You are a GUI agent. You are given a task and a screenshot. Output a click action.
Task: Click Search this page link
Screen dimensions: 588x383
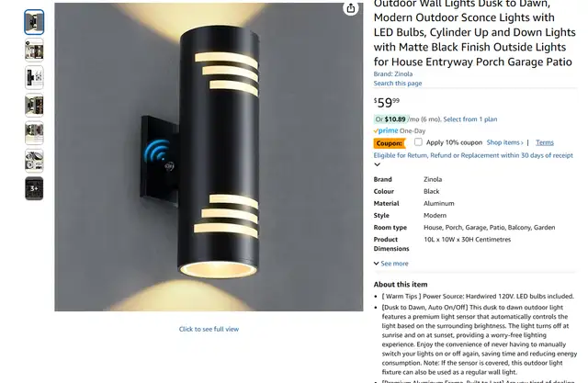pyautogui.click(x=398, y=84)
